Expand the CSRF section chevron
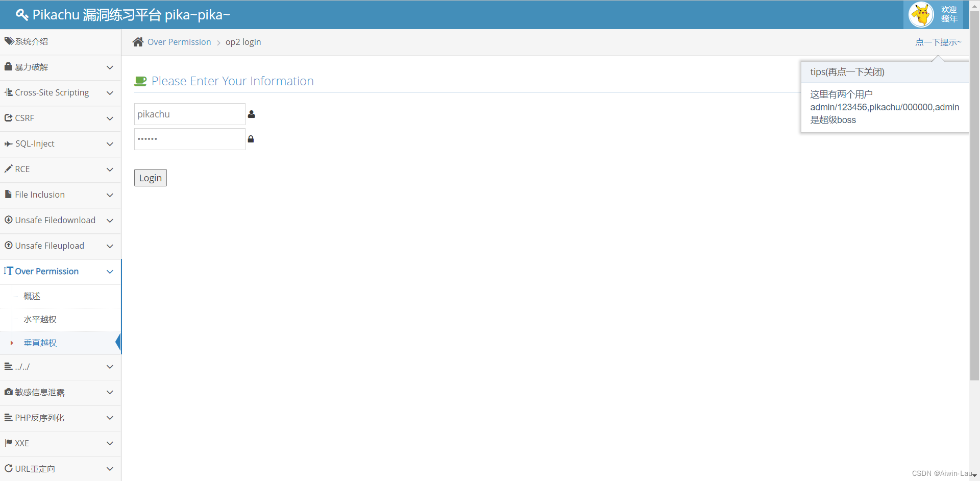Viewport: 980px width, 481px height. (110, 118)
